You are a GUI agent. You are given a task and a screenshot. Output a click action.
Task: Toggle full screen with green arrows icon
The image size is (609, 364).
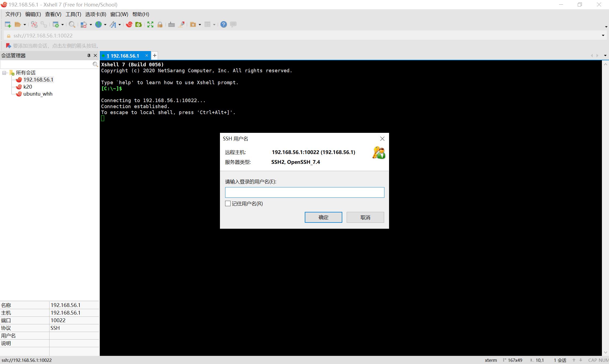pos(150,24)
